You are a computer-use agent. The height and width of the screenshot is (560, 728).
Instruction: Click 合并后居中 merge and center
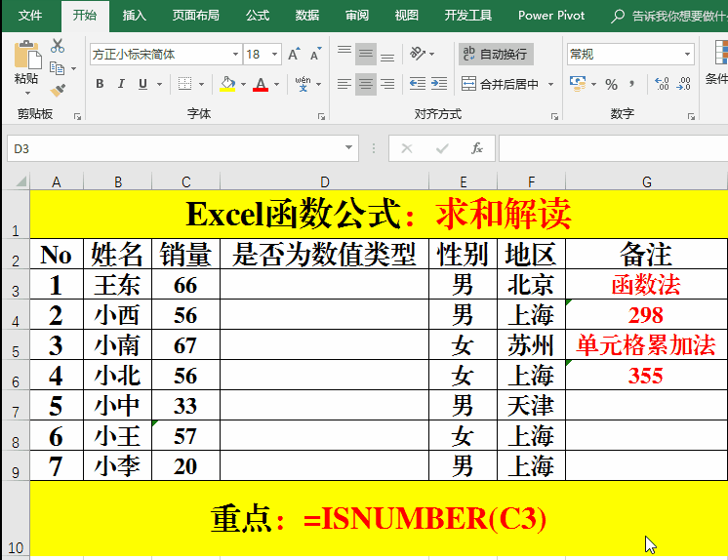point(501,84)
